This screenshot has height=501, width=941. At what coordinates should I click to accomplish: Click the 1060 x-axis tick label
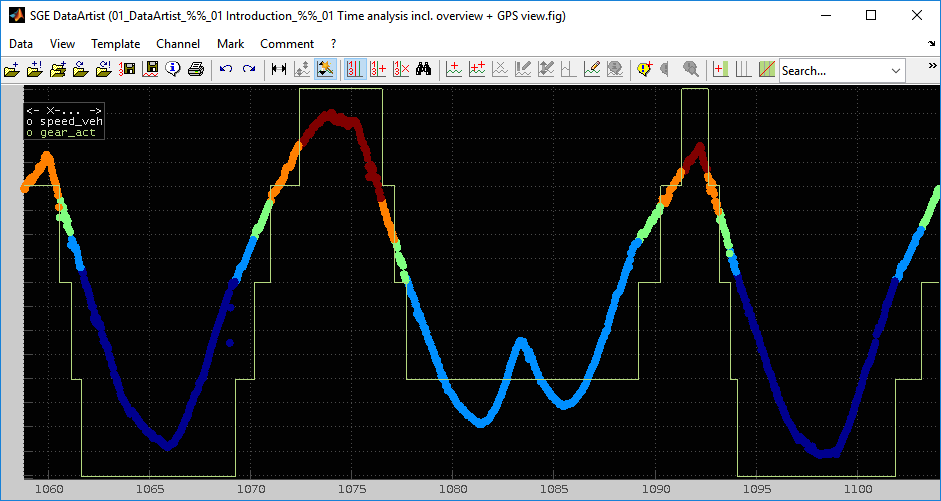point(48,489)
